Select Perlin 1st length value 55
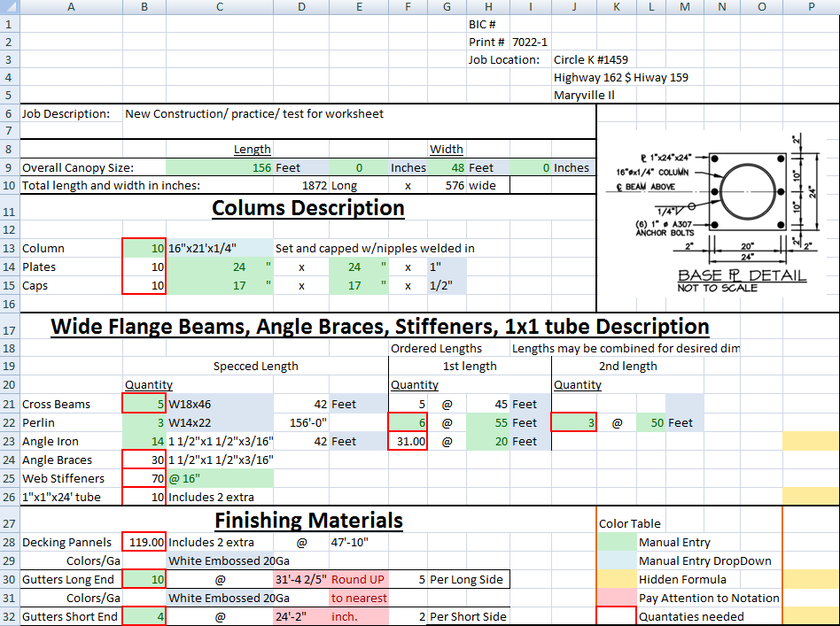840x626 pixels. (488, 422)
